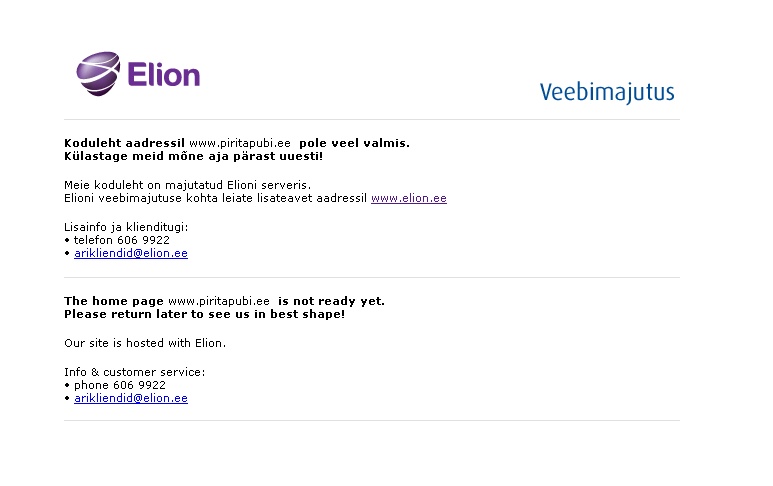
Task: Click the purple Elion globe logo icon
Action: [98, 73]
